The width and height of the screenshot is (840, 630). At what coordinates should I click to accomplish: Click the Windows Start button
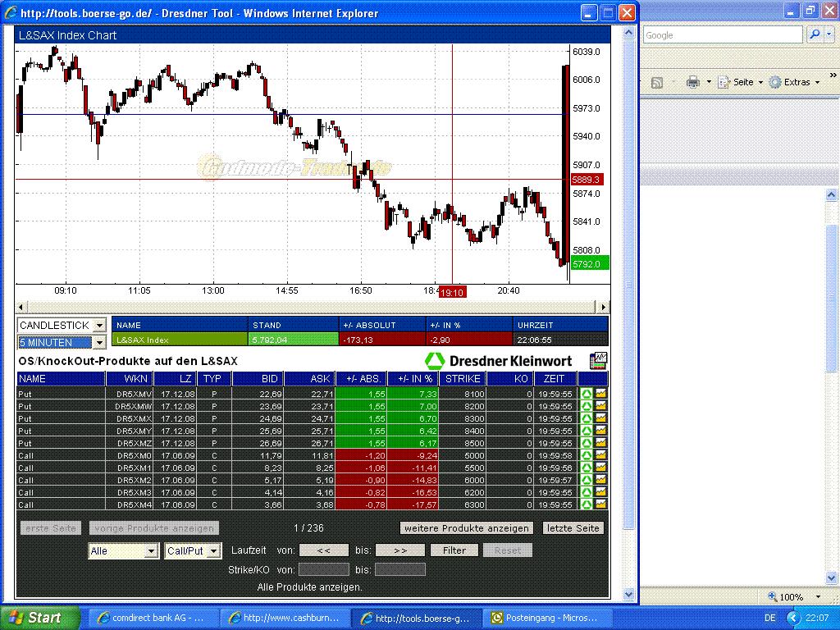39,618
